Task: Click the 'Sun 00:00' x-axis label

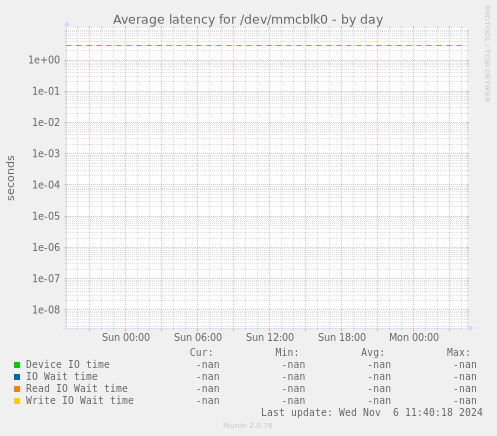Action: pyautogui.click(x=126, y=337)
